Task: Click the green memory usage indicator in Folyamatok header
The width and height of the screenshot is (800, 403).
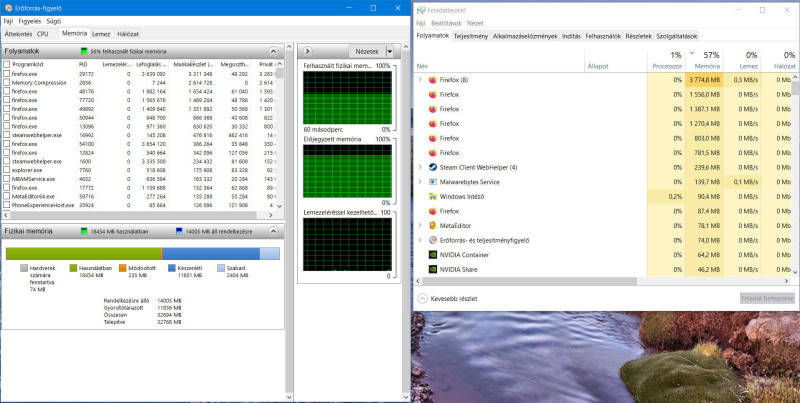Action: [x=84, y=52]
